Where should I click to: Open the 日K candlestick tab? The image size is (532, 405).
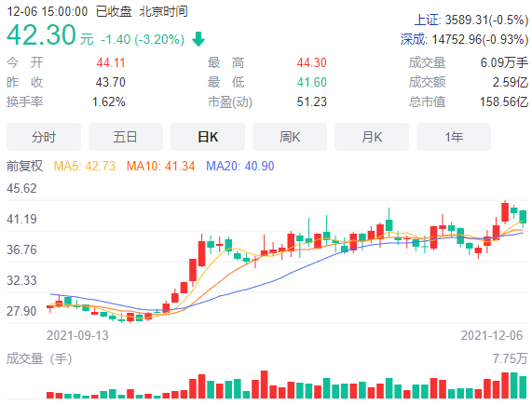(208, 137)
